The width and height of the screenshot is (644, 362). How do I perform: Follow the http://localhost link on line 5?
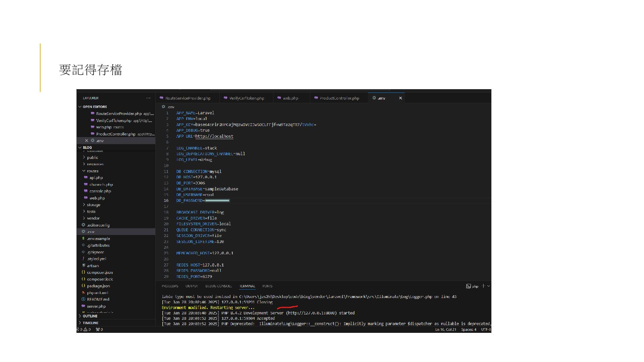point(214,136)
